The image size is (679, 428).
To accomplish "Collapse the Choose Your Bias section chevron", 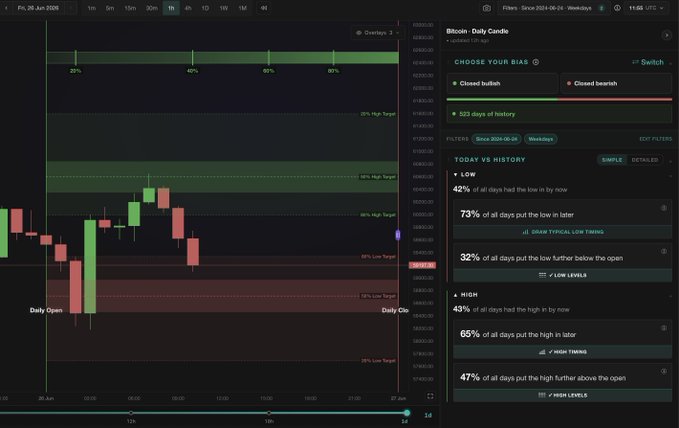I will pos(670,63).
